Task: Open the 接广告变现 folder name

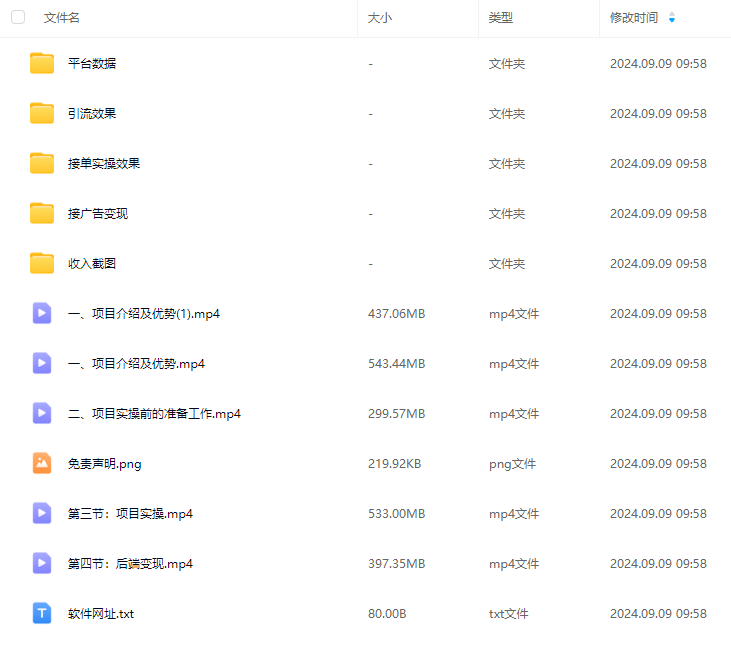Action: pyautogui.click(x=98, y=213)
